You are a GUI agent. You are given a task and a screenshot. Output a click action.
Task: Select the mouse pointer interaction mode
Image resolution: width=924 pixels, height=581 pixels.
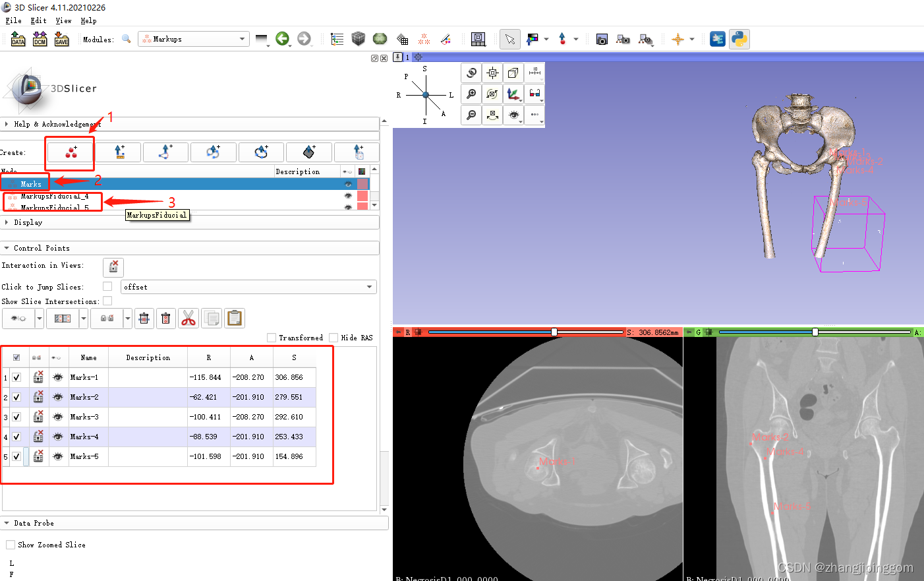coord(509,39)
